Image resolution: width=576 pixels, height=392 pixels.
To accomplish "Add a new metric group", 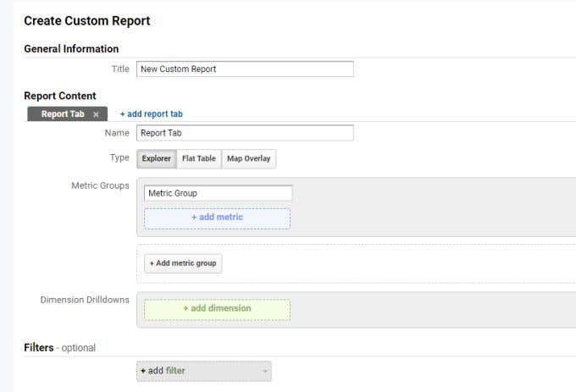I will (183, 263).
